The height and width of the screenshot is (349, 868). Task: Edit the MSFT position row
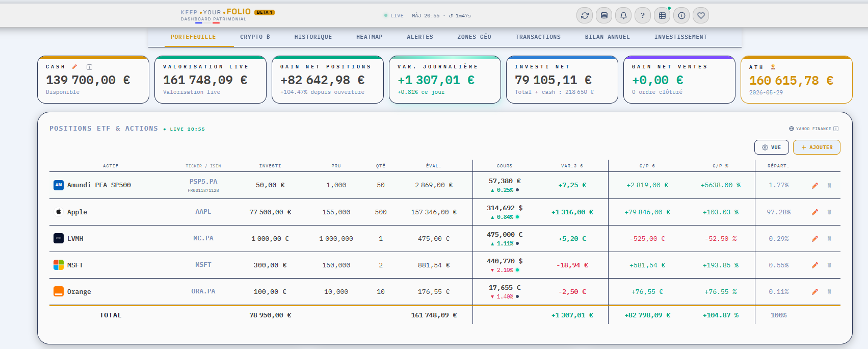point(815,265)
